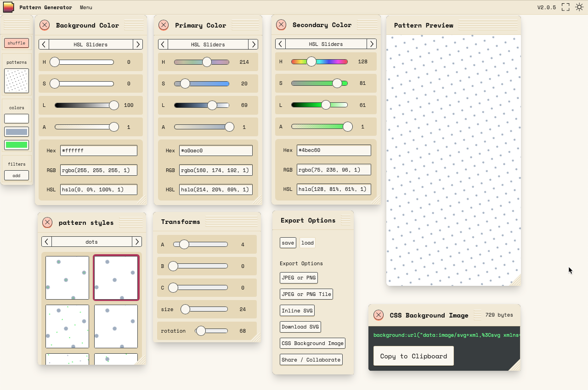Select the green color swatch in the sidebar
This screenshot has width=588, height=390.
17,145
